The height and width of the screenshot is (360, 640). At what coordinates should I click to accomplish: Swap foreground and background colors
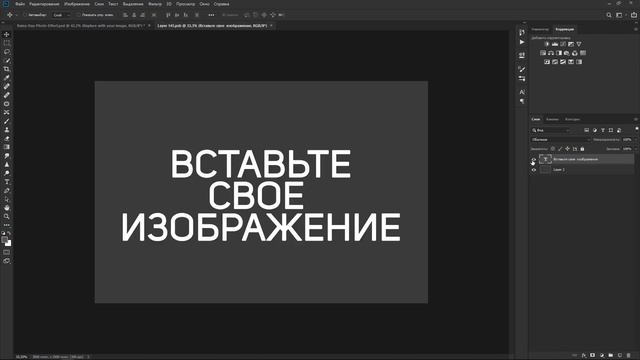coord(9,233)
